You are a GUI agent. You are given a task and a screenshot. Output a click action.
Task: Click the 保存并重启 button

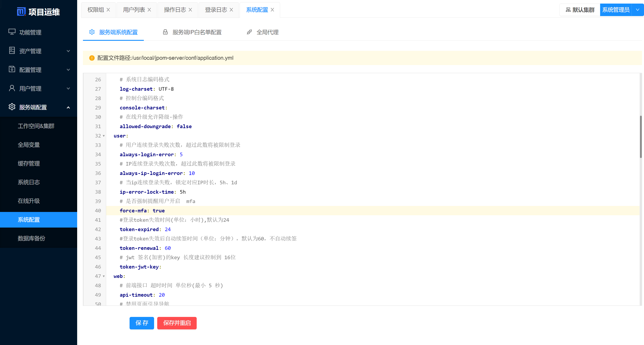(177, 323)
